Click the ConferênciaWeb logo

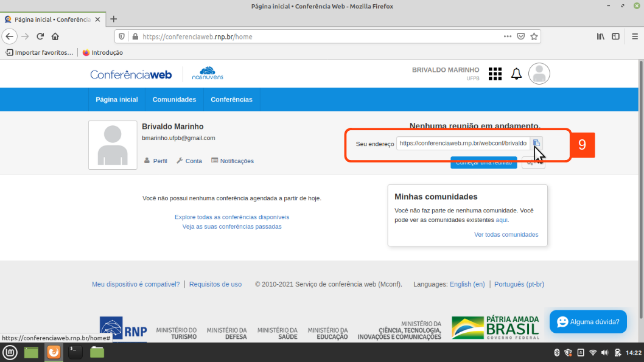130,74
